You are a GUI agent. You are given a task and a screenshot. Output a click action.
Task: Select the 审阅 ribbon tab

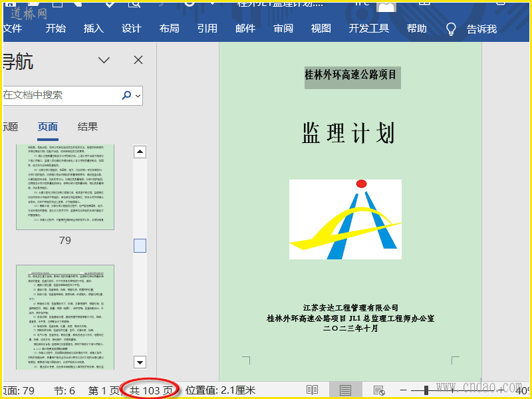(x=283, y=29)
